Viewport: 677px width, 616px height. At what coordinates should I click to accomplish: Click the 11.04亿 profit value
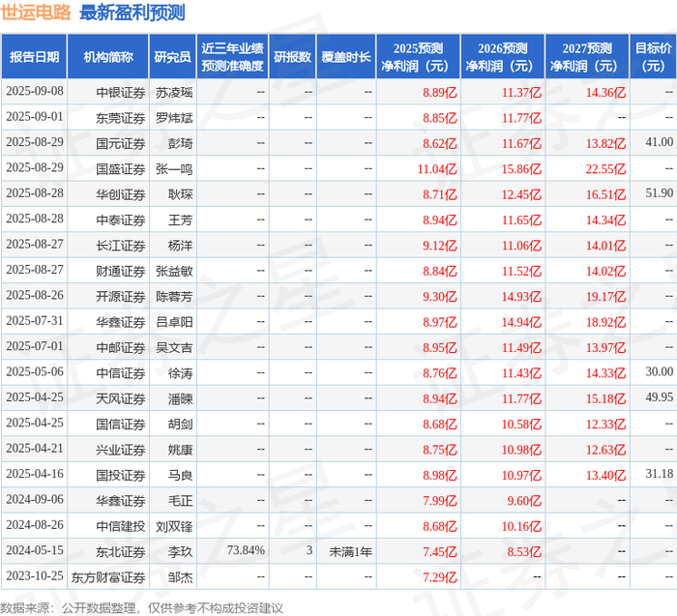[x=437, y=169]
